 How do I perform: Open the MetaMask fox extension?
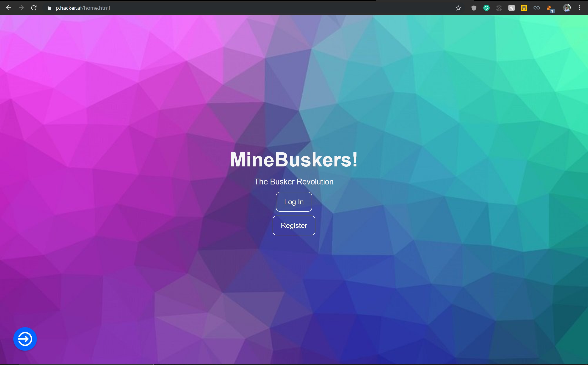click(549, 8)
